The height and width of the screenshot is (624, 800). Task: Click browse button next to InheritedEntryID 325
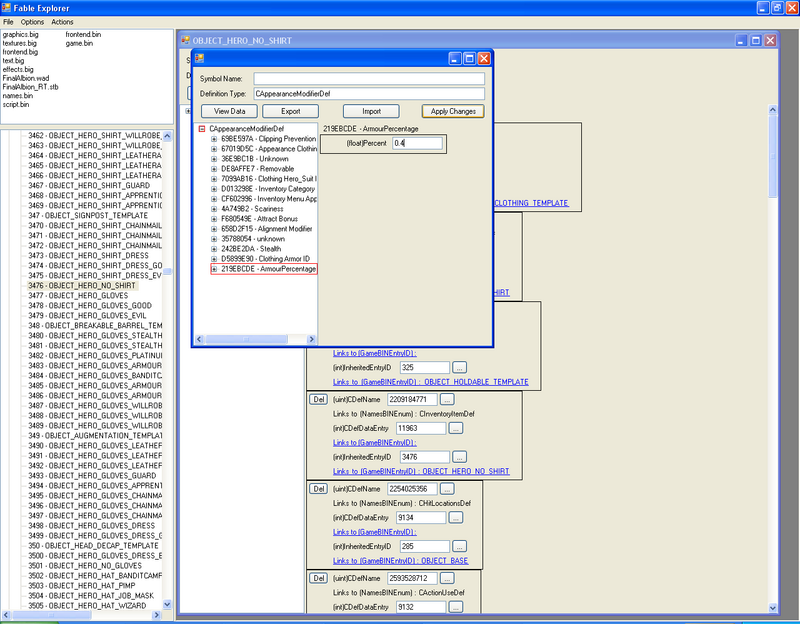(x=459, y=367)
